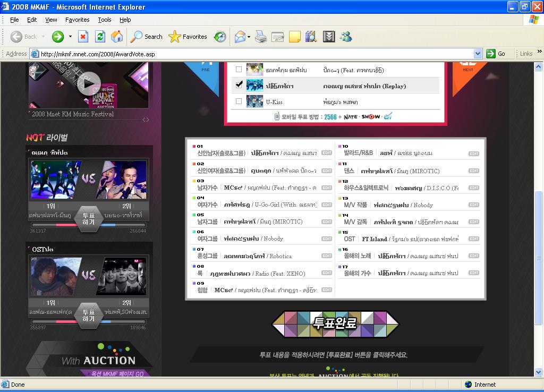
Task: Click the Mail envelope icon
Action: [x=240, y=37]
